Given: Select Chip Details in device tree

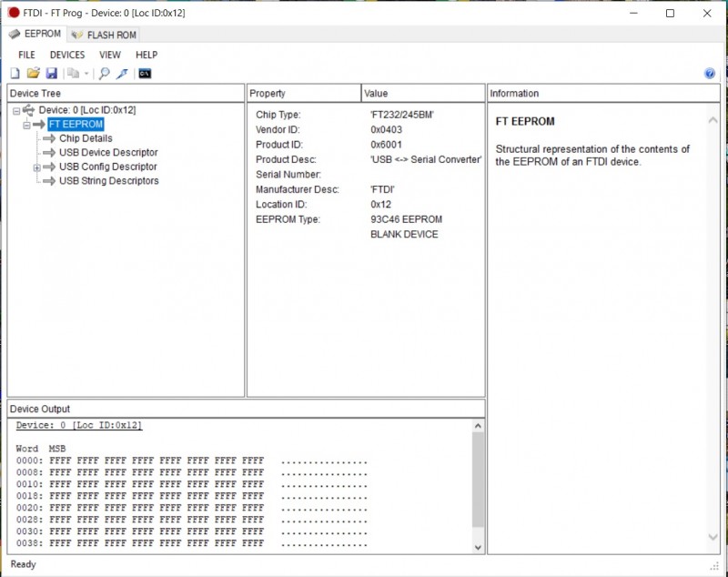Looking at the screenshot, I should coord(86,138).
